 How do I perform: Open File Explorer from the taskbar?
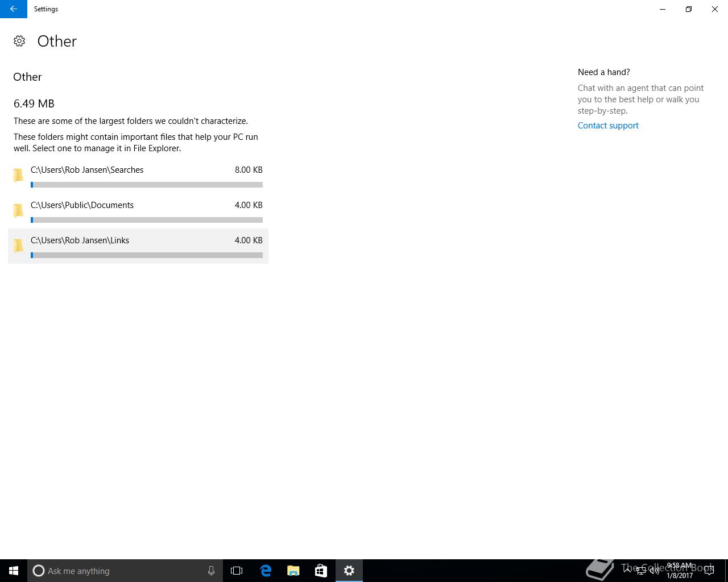293,571
